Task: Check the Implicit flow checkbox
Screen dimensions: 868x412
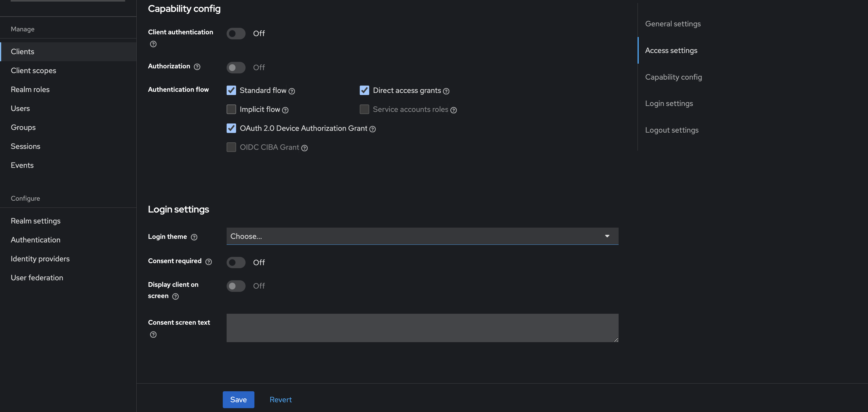Action: (231, 109)
